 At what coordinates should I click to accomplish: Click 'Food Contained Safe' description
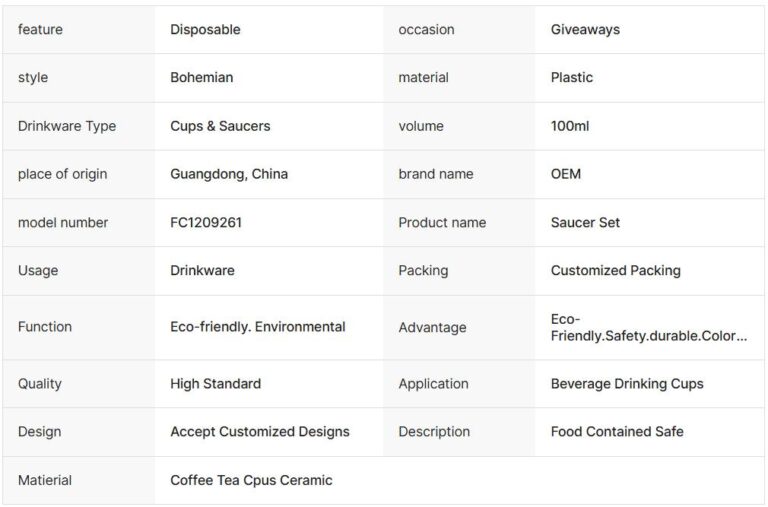click(617, 432)
